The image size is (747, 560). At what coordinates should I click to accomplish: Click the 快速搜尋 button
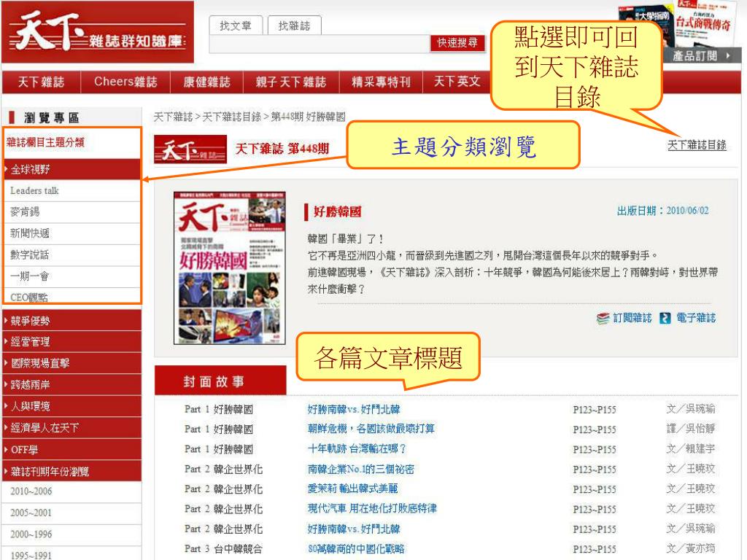click(x=457, y=43)
